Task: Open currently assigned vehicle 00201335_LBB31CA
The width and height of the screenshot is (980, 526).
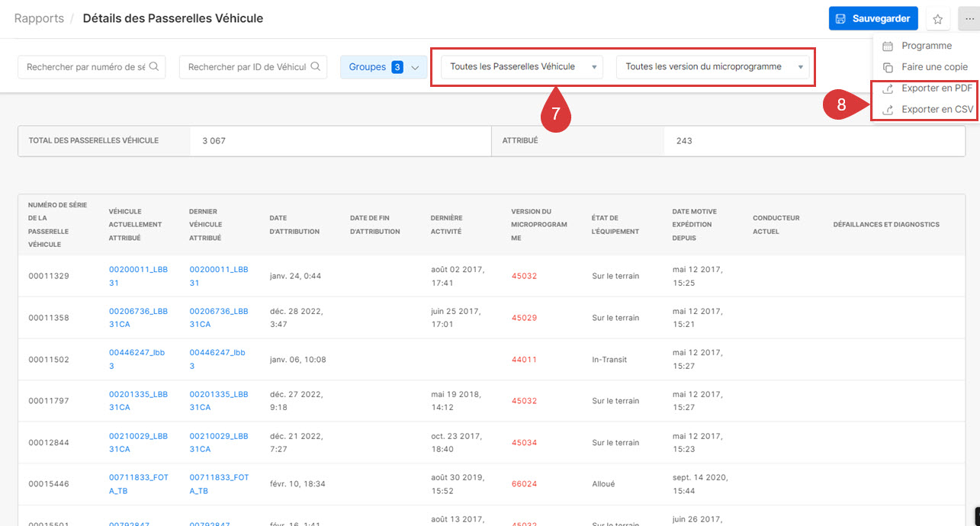Action: tap(138, 401)
